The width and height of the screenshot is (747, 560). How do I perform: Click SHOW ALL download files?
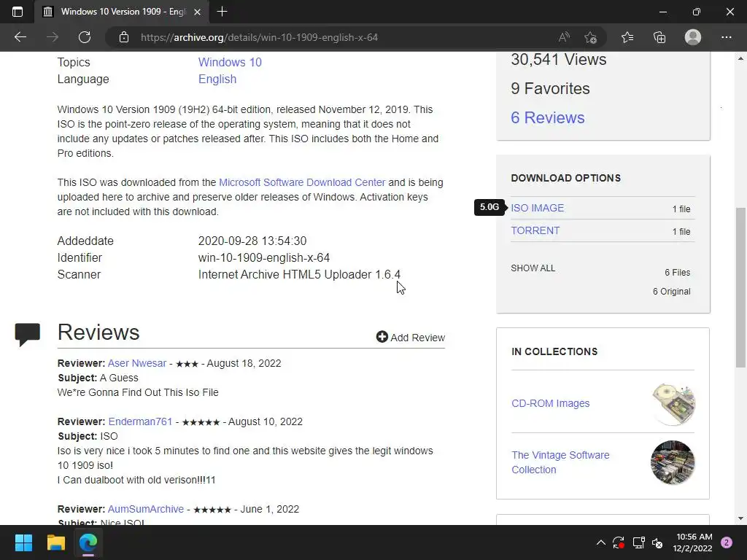pyautogui.click(x=533, y=268)
